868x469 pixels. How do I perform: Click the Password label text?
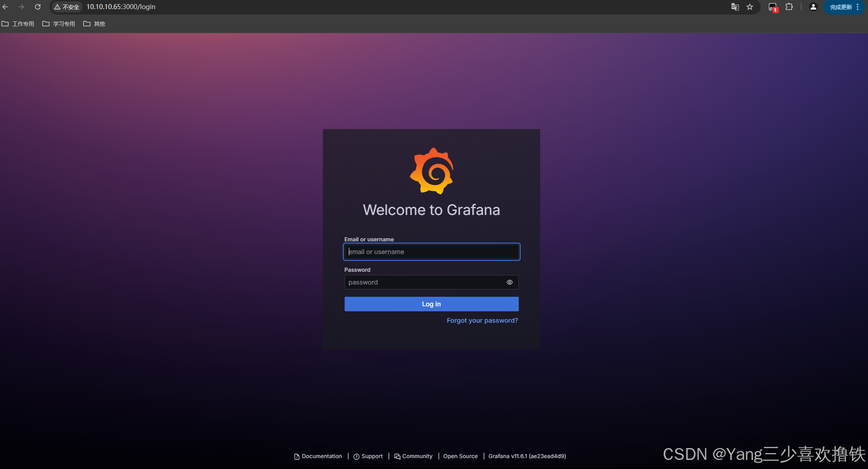point(357,270)
